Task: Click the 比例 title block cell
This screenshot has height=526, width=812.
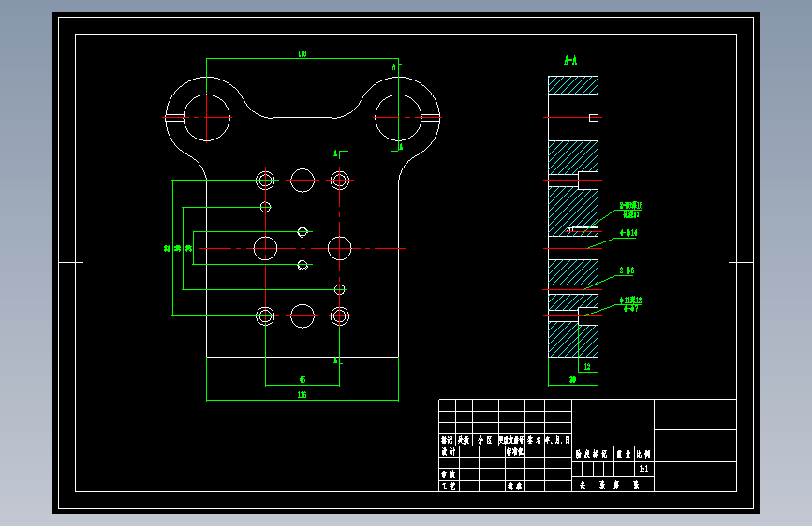Action: (643, 454)
